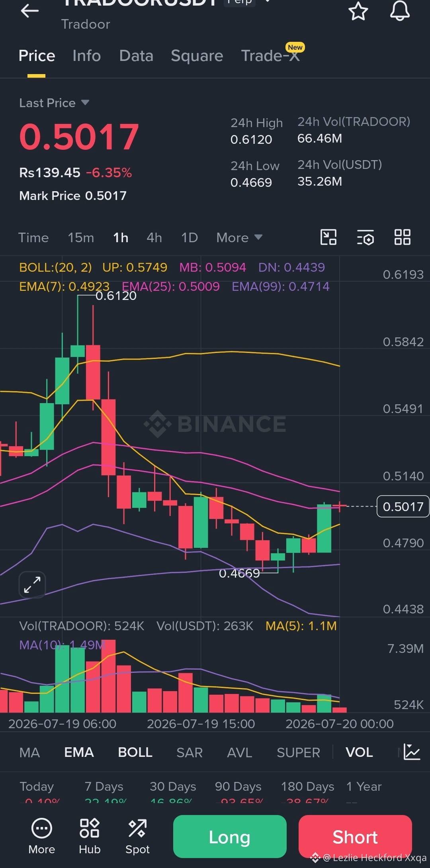Tap the 24h Vol(TRADOOR) 66.46M value
This screenshot has width=430, height=868.
coord(320,138)
